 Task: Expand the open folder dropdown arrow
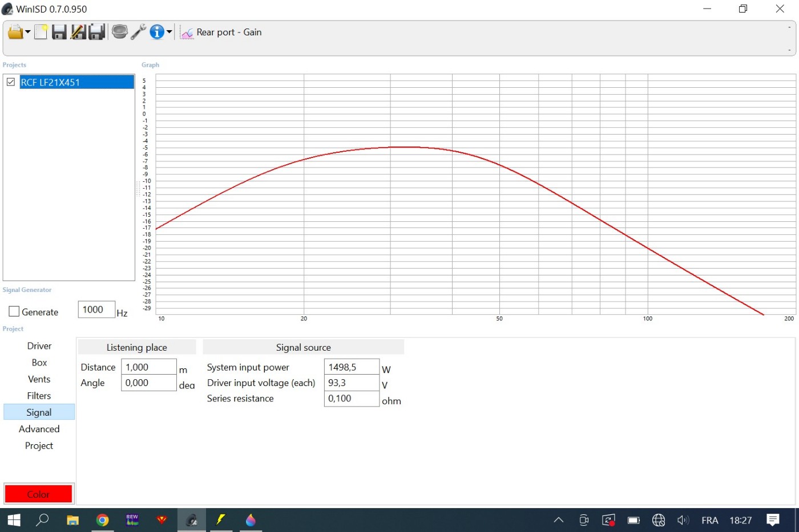[27, 33]
